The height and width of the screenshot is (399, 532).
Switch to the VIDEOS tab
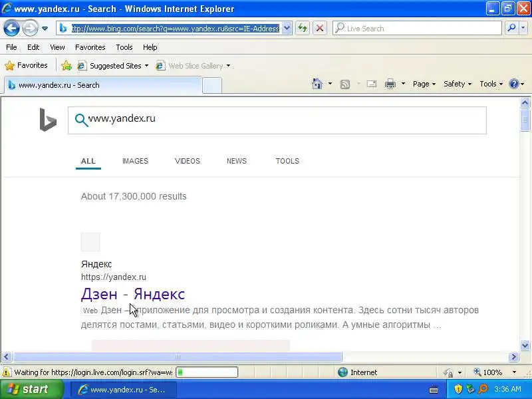click(x=188, y=161)
